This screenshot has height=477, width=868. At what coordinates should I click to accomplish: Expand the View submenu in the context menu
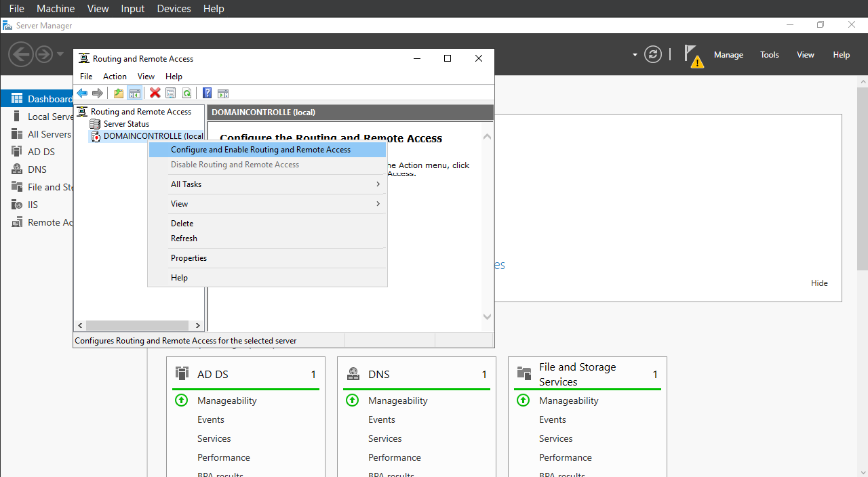[267, 204]
